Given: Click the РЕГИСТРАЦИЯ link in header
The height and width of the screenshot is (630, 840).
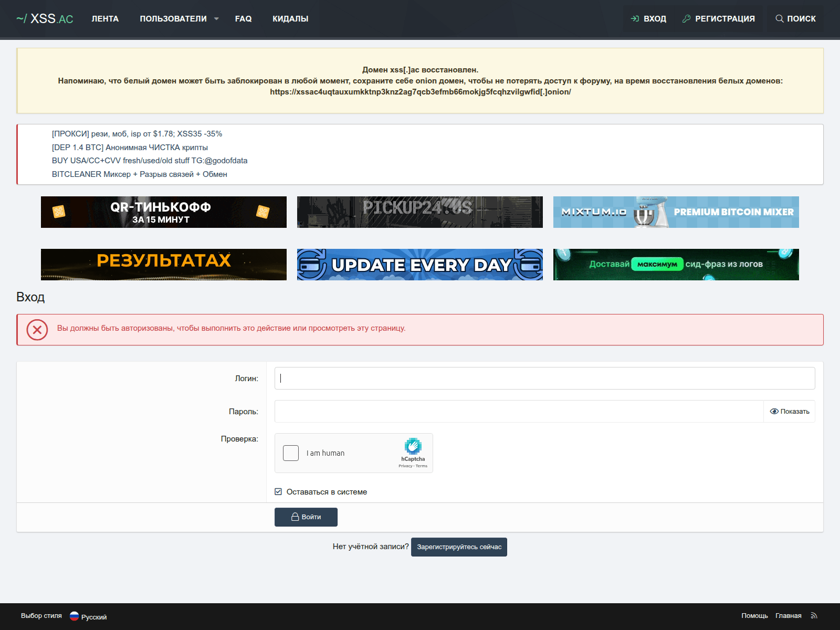Looking at the screenshot, I should (718, 19).
